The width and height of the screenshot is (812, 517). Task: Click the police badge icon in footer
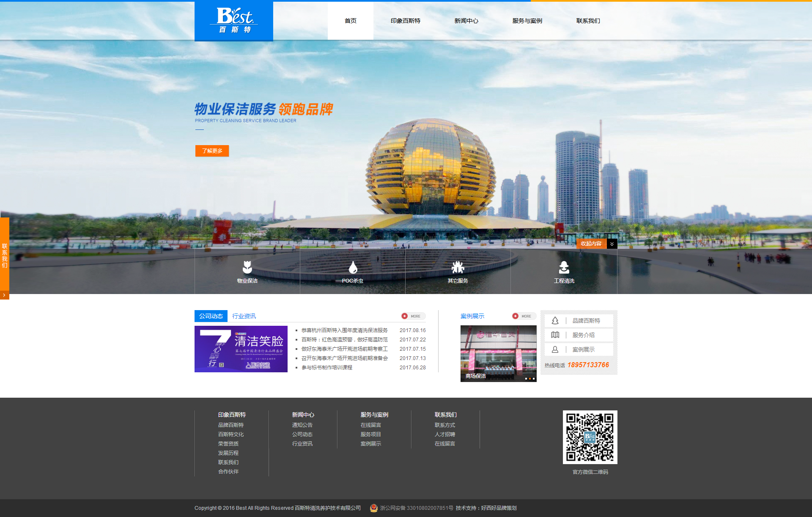[x=373, y=508]
